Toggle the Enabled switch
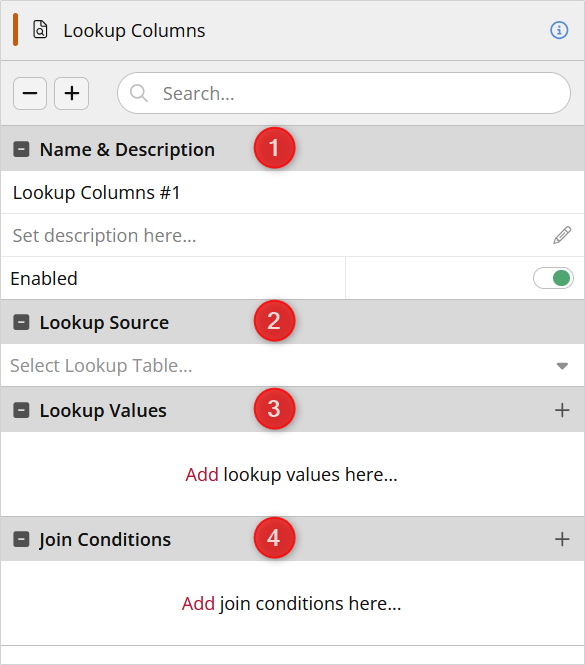 [553, 278]
